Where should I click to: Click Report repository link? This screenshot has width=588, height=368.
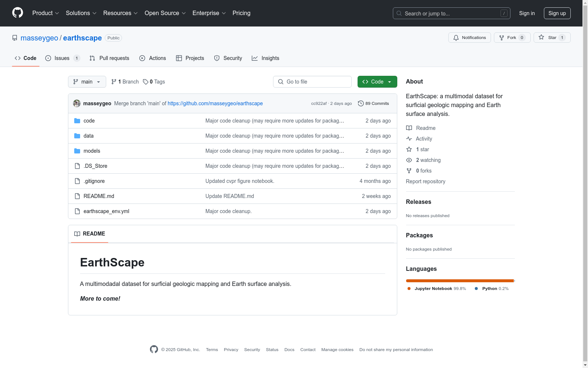tap(426, 181)
